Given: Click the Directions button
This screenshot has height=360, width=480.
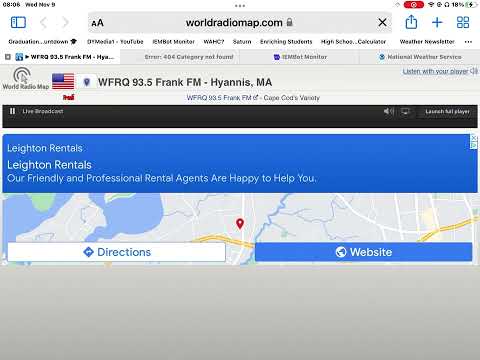Looking at the screenshot, I should coord(116,252).
